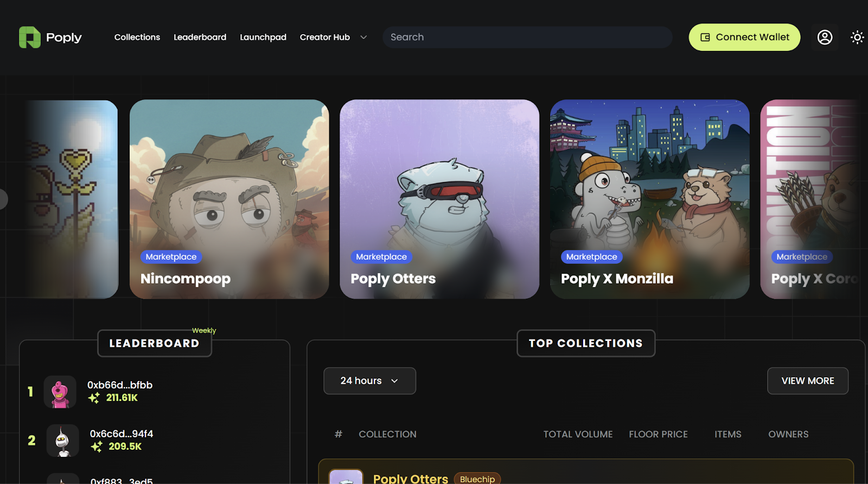Click address 0xb66d...bfbb

pyautogui.click(x=120, y=385)
